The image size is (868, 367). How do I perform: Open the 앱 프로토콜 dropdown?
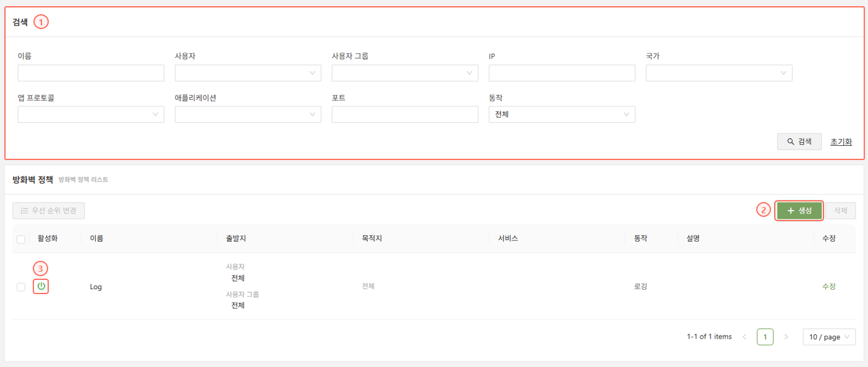[91, 115]
